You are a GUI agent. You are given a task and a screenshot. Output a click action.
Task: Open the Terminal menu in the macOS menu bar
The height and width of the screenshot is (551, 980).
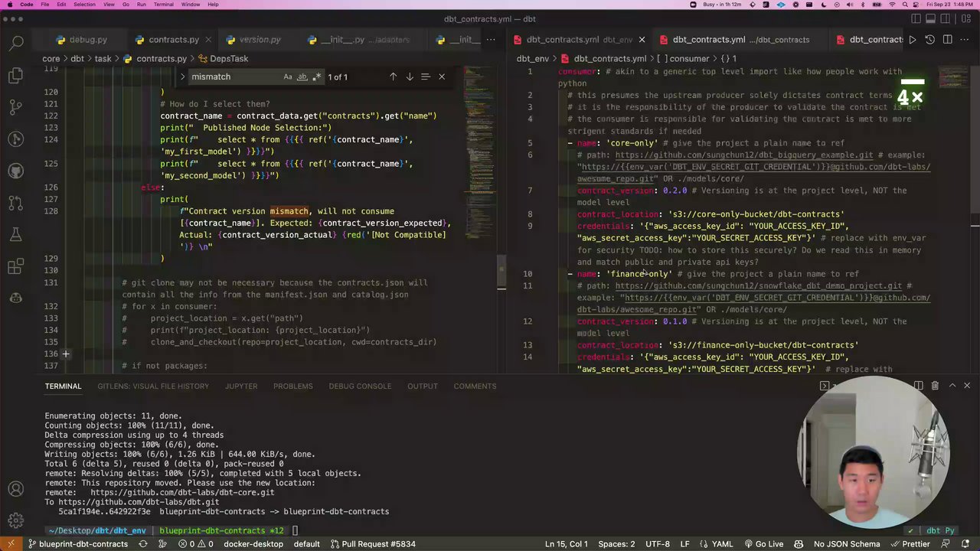163,5
